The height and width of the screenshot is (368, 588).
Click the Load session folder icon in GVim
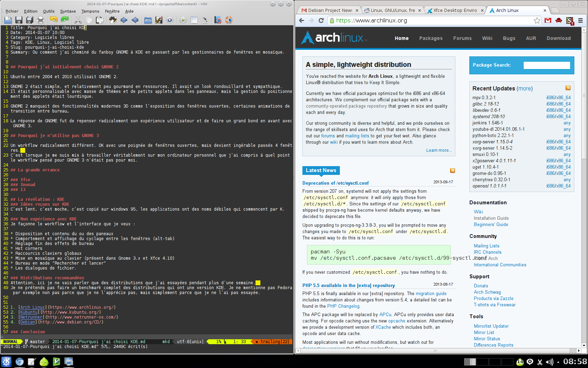[x=148, y=20]
